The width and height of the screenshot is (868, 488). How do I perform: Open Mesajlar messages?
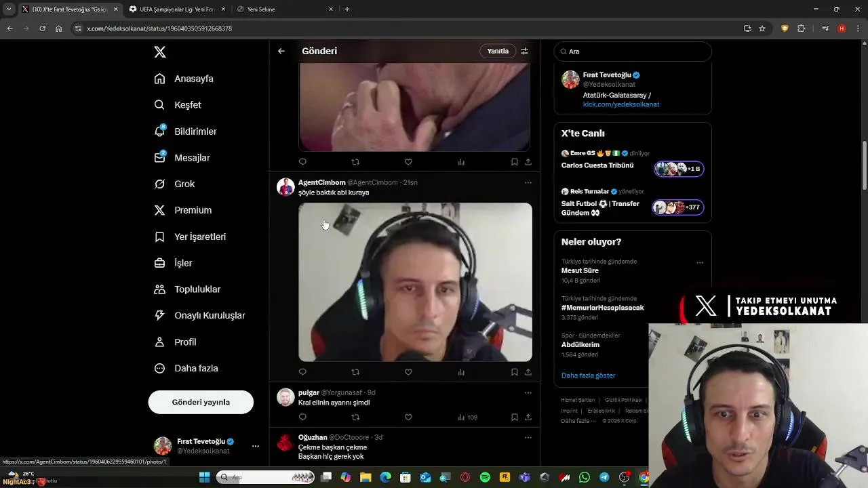pos(182,158)
